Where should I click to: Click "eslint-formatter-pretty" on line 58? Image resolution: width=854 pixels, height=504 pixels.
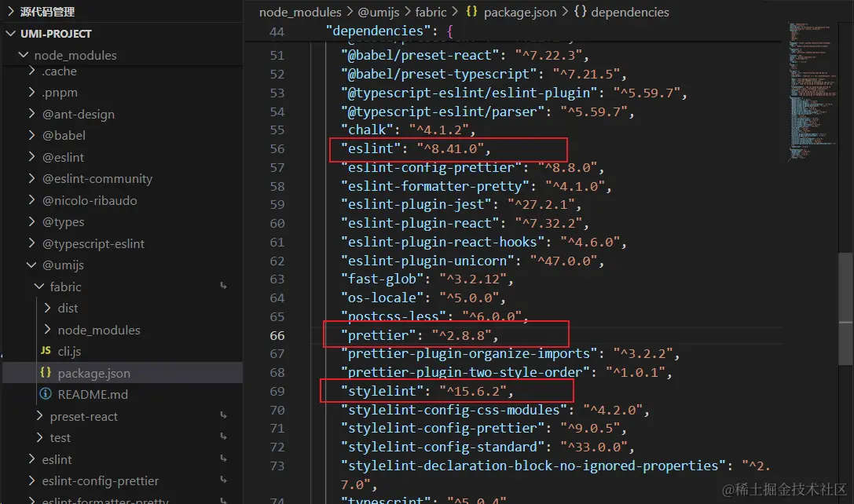(434, 186)
